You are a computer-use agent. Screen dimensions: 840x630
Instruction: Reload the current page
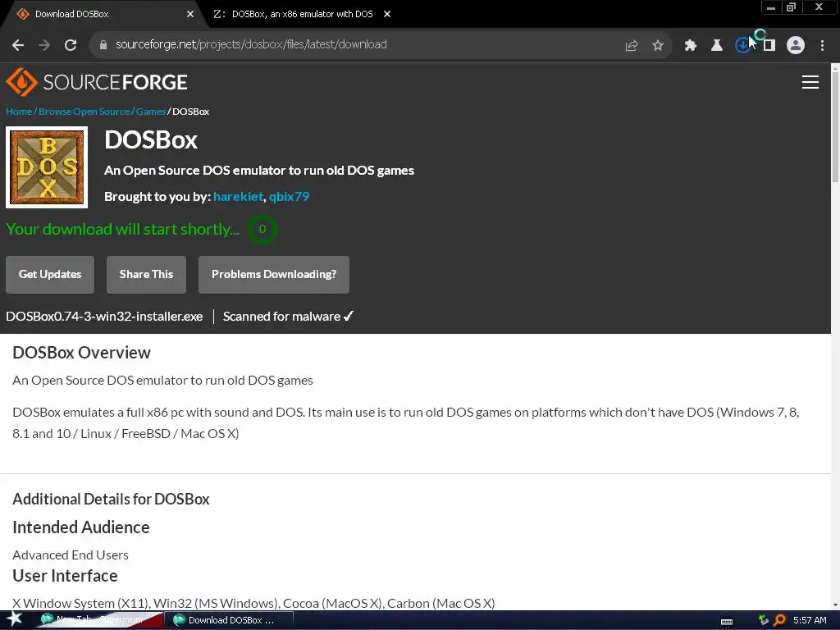tap(71, 45)
